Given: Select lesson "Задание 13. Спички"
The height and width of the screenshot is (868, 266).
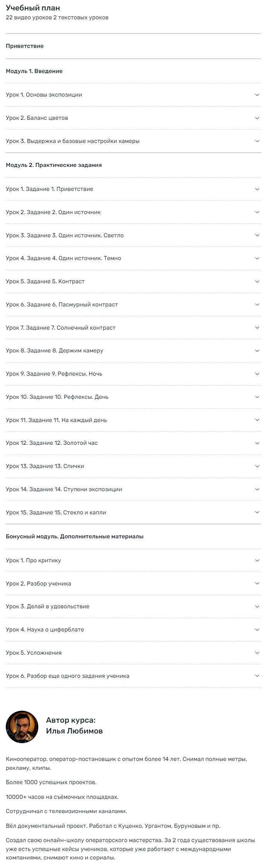Looking at the screenshot, I should pos(45,466).
